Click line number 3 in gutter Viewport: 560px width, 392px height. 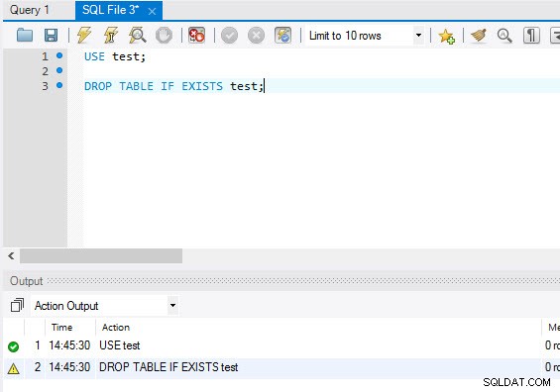pos(45,86)
